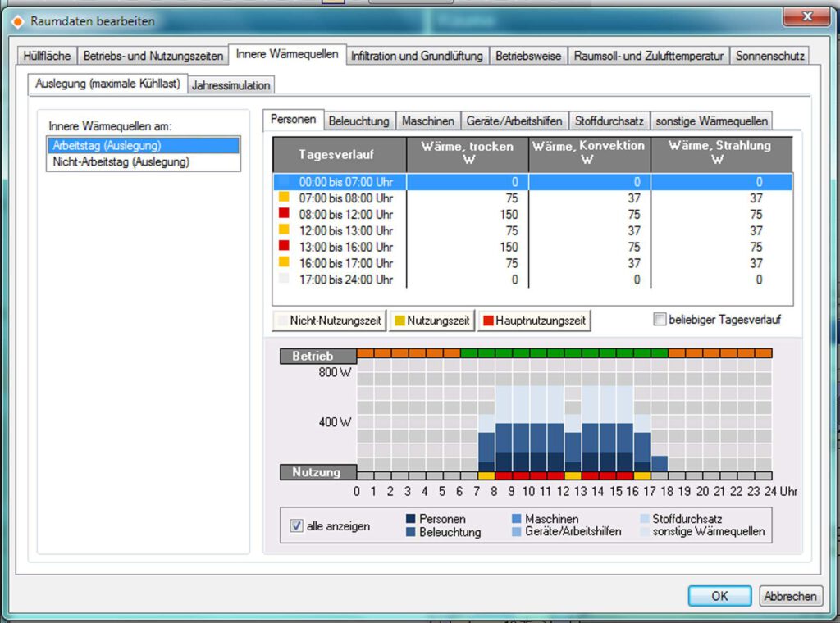Select the Jahressimulation sub-tab

pyautogui.click(x=231, y=85)
